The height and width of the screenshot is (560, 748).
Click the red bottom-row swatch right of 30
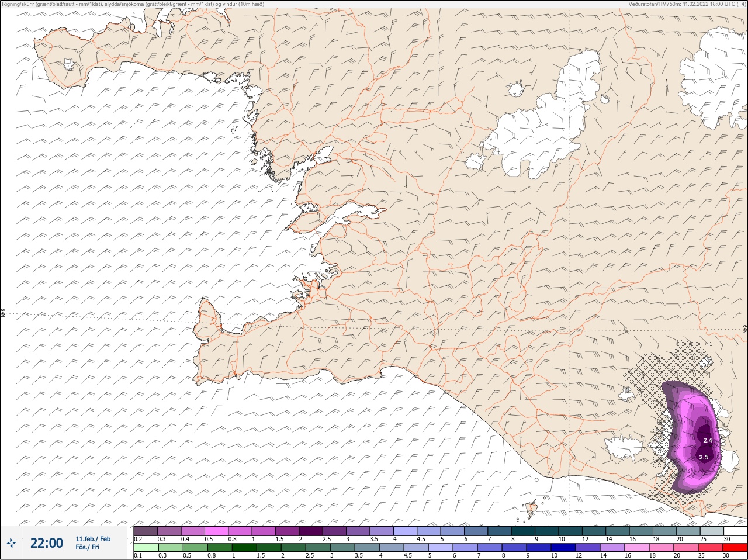735,548
